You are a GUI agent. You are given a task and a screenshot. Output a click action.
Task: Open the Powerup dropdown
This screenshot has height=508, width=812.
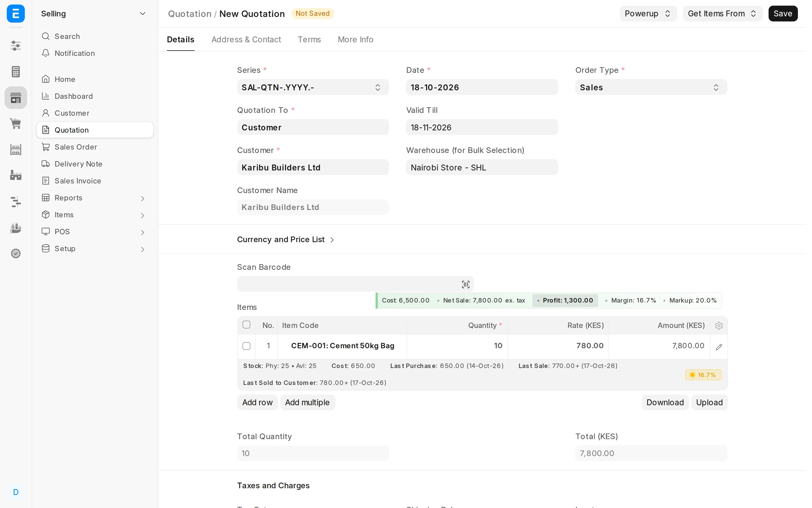(648, 14)
